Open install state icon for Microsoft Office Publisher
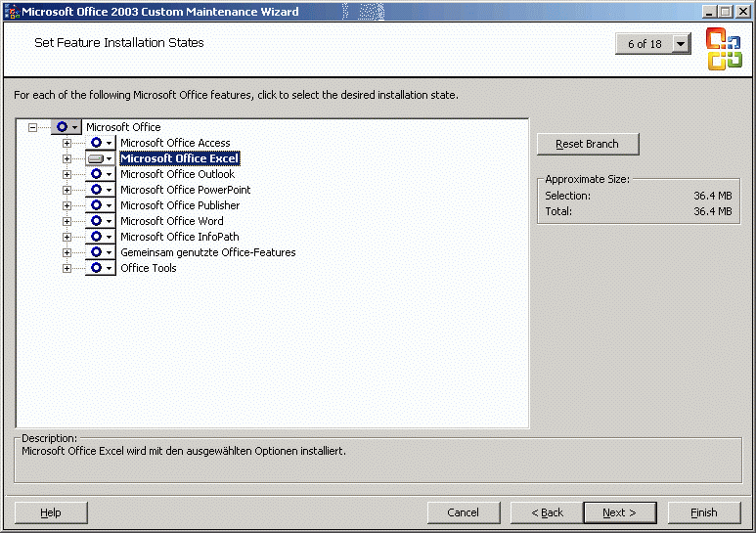 click(x=101, y=205)
